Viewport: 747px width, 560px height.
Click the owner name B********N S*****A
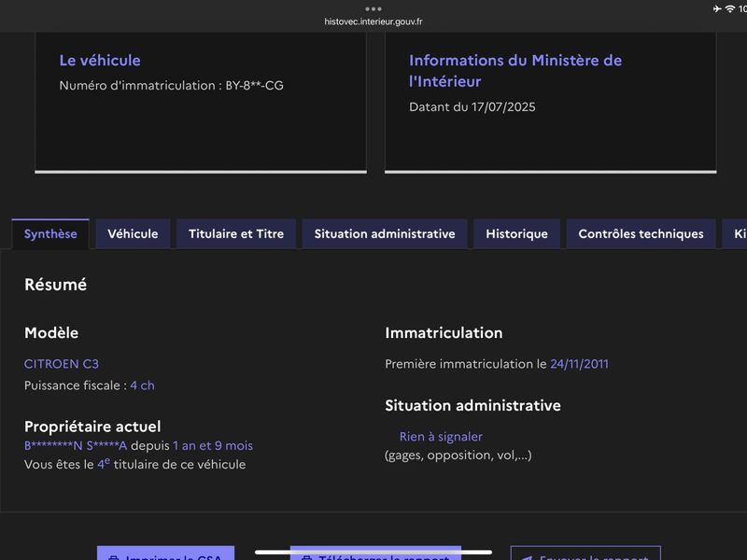click(76, 446)
